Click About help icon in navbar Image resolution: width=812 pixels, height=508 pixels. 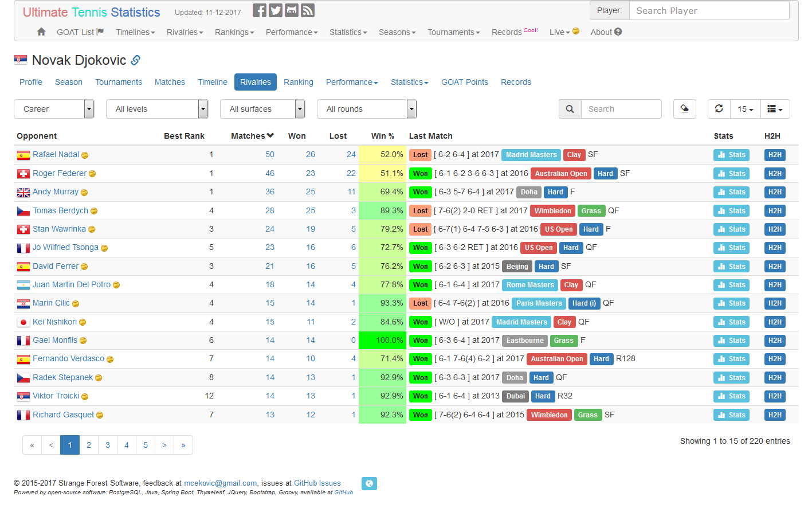(618, 32)
